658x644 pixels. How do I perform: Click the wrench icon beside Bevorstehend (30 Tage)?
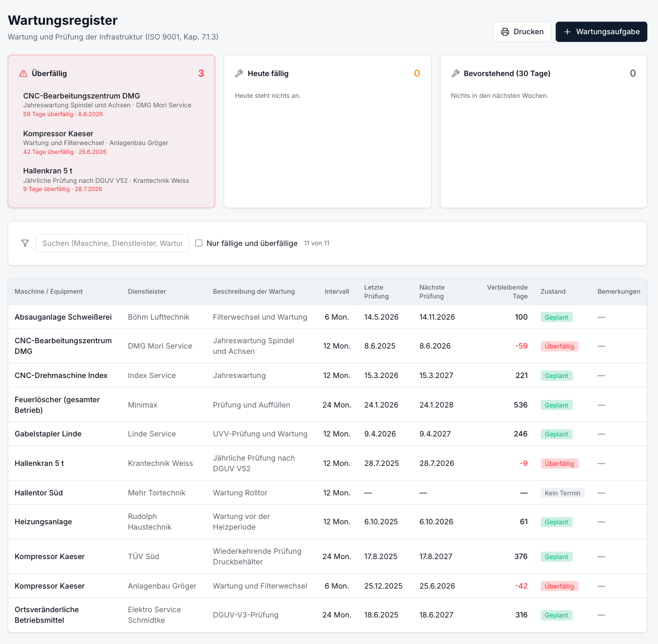click(x=456, y=73)
